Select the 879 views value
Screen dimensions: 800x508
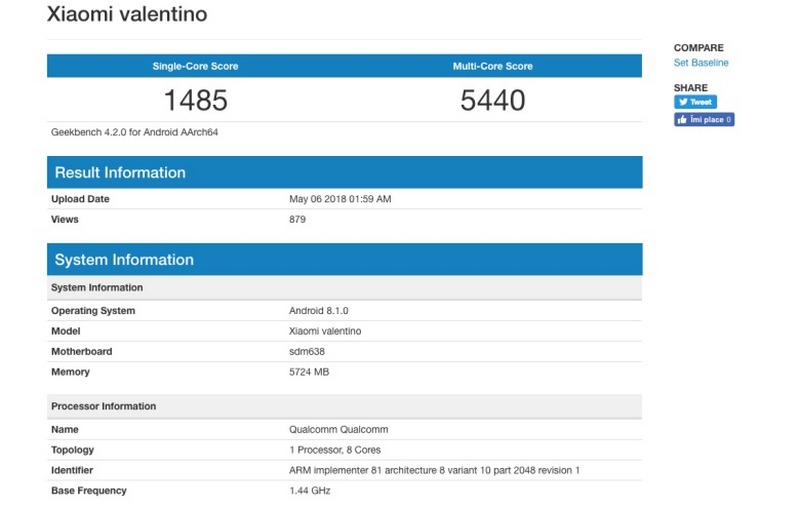(297, 219)
